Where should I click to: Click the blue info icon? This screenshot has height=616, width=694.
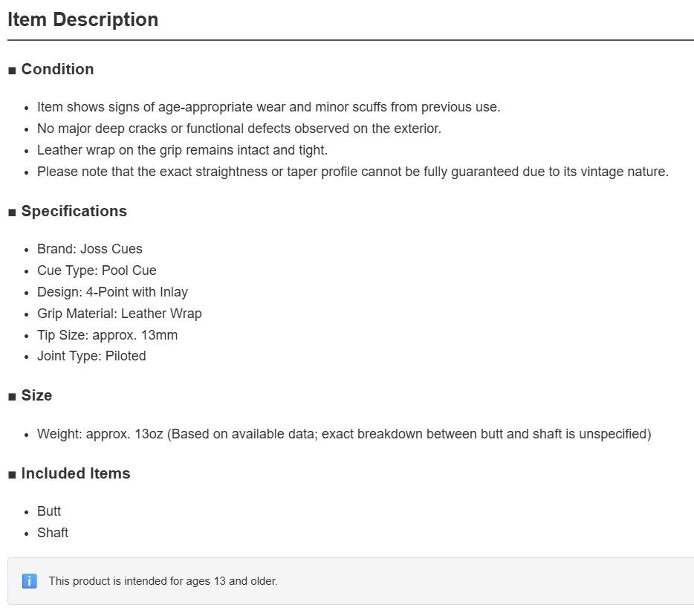[30, 581]
